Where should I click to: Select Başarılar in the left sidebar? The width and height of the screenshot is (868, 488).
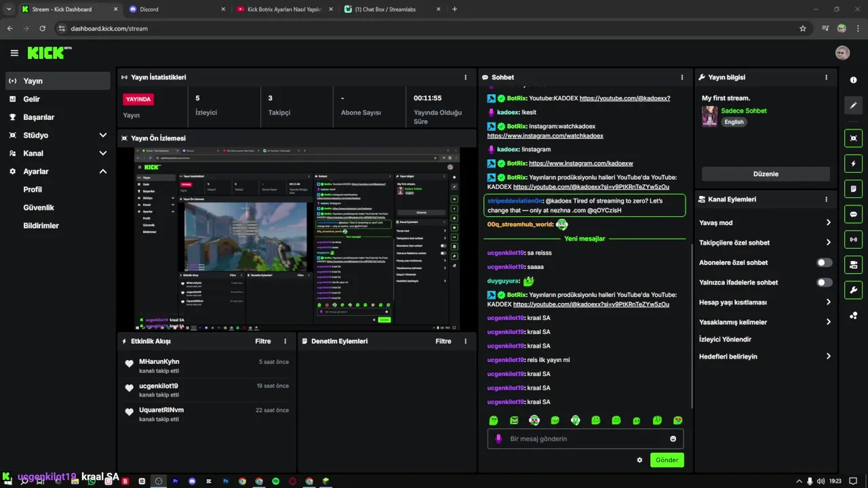pos(58,117)
